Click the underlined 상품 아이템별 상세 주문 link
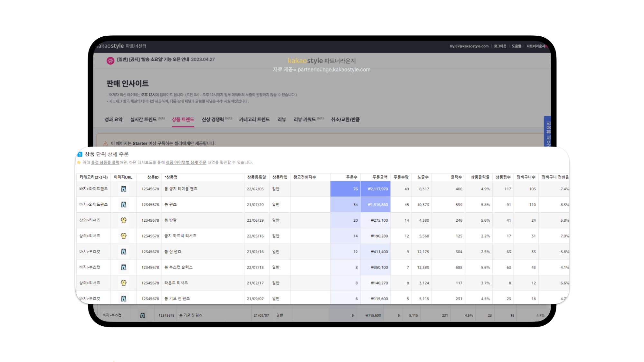The height and width of the screenshot is (362, 644). [x=186, y=162]
